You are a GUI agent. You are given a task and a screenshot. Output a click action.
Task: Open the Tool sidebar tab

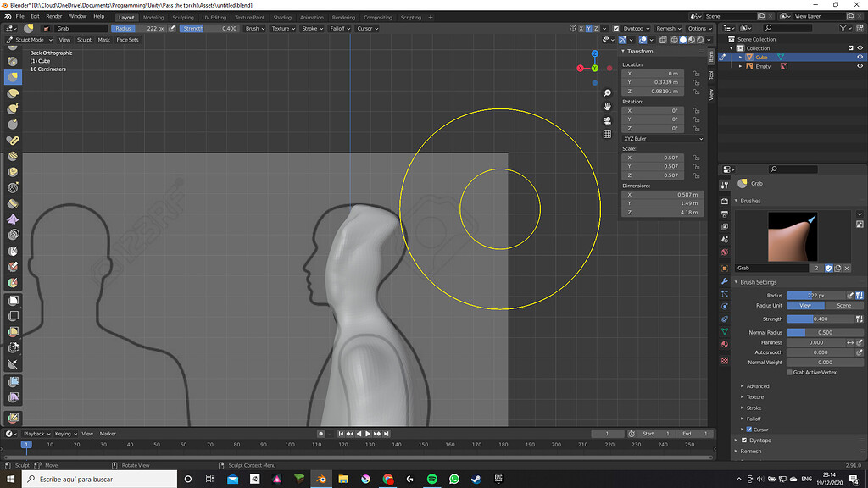pos(711,75)
